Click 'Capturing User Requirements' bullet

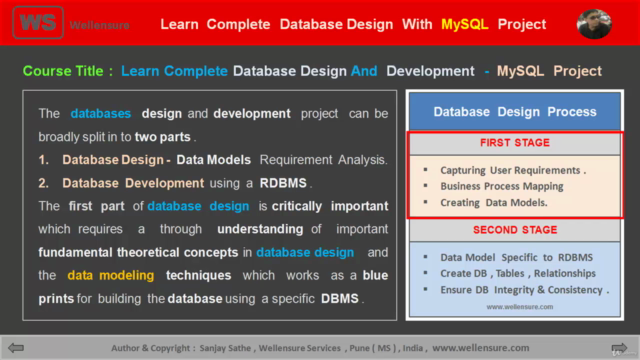point(513,170)
